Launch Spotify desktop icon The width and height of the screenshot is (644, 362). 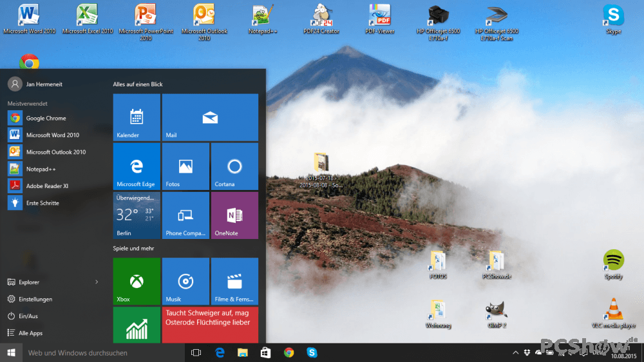tap(613, 265)
